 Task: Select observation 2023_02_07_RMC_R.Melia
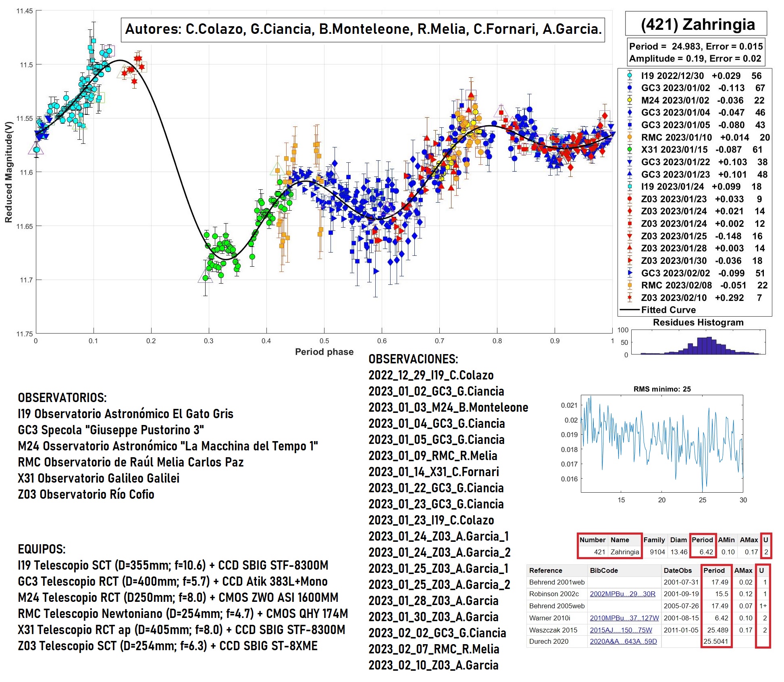pyautogui.click(x=434, y=649)
